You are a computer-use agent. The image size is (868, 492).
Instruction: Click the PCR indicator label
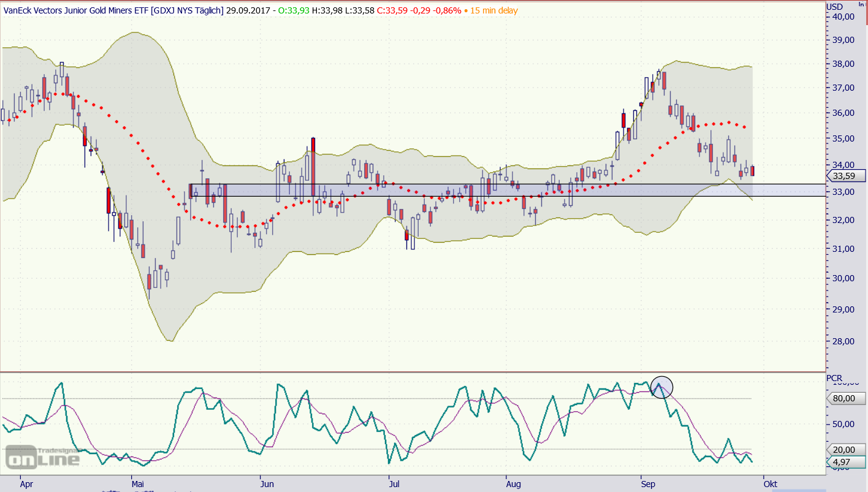point(834,378)
